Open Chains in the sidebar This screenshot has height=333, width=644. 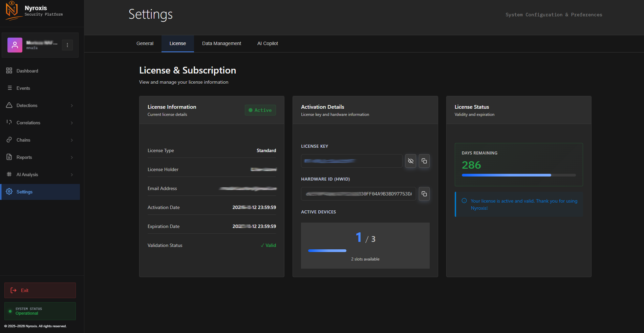pyautogui.click(x=40, y=140)
